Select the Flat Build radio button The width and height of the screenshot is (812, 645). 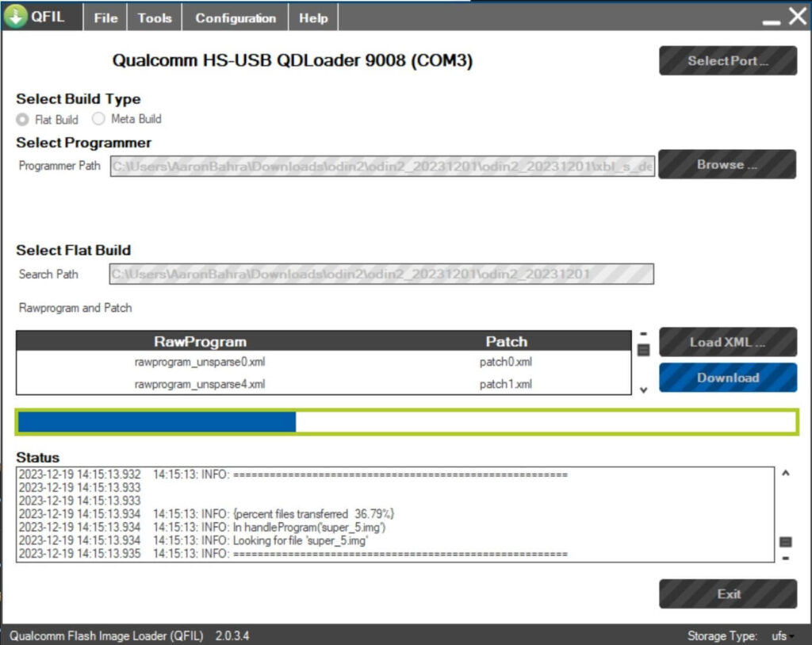point(23,120)
